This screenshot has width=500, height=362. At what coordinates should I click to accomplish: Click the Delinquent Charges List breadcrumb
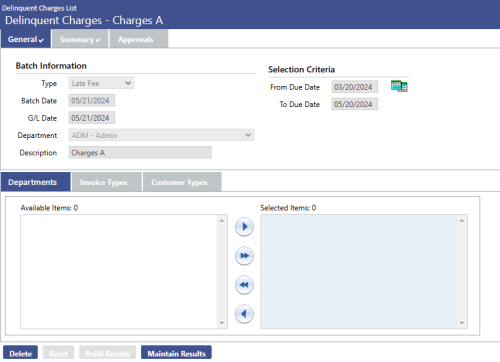click(x=39, y=8)
